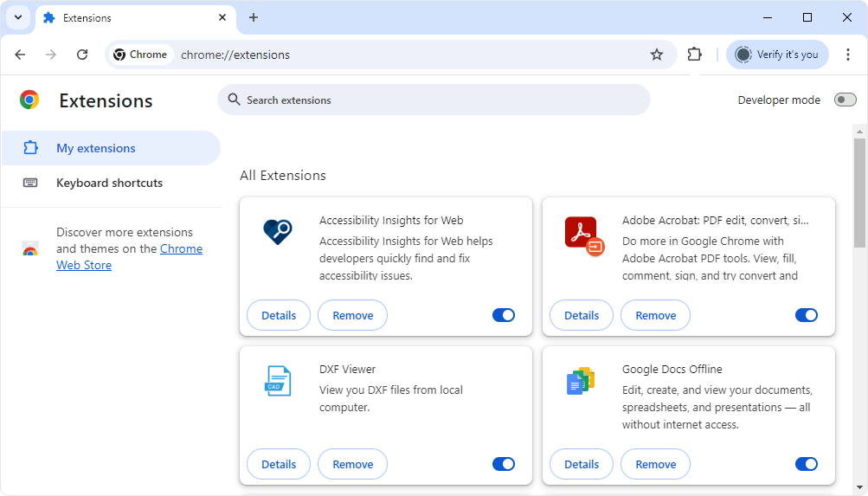Open Details for Google Docs Offline
868x496 pixels.
(x=582, y=464)
